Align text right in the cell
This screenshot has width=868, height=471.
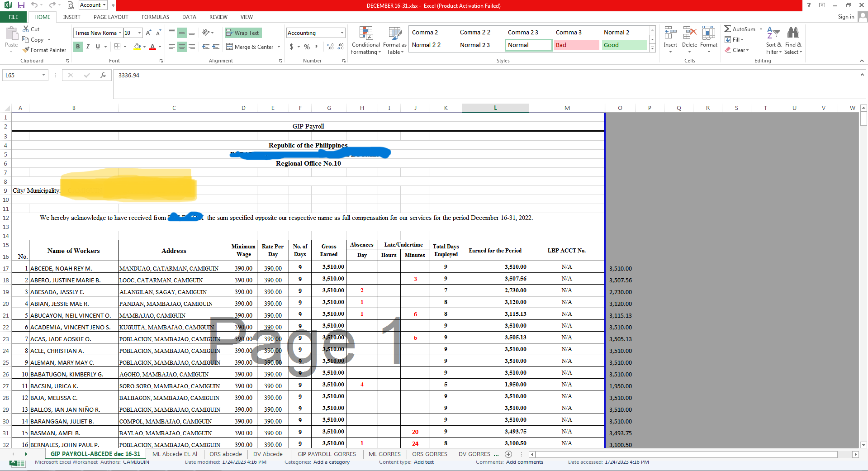pyautogui.click(x=192, y=47)
